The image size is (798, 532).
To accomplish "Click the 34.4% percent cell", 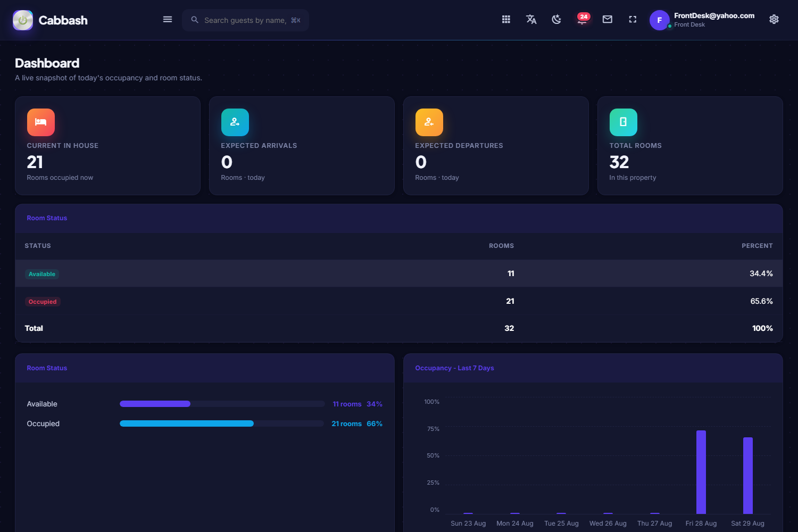I will coord(761,273).
